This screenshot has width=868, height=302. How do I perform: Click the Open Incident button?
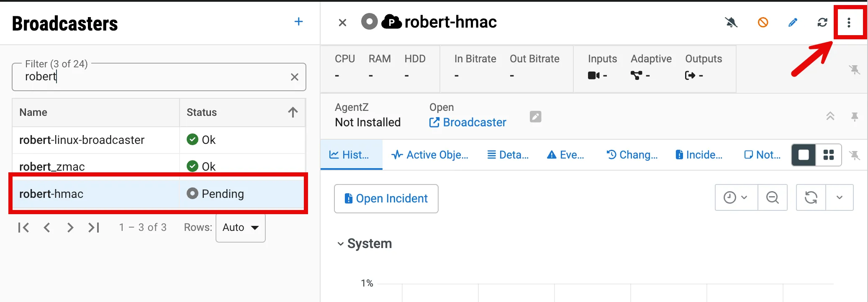pyautogui.click(x=386, y=199)
